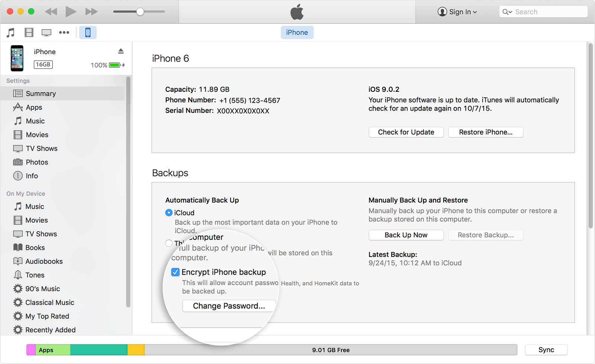Image resolution: width=595 pixels, height=364 pixels.
Task: Select the This computer backup radio button
Action: (169, 243)
